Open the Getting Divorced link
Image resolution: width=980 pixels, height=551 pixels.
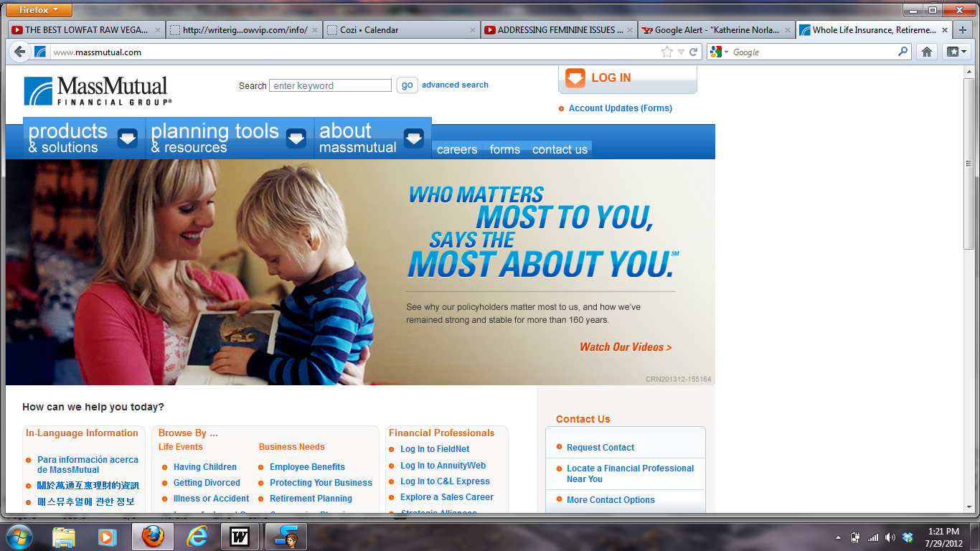coord(207,483)
